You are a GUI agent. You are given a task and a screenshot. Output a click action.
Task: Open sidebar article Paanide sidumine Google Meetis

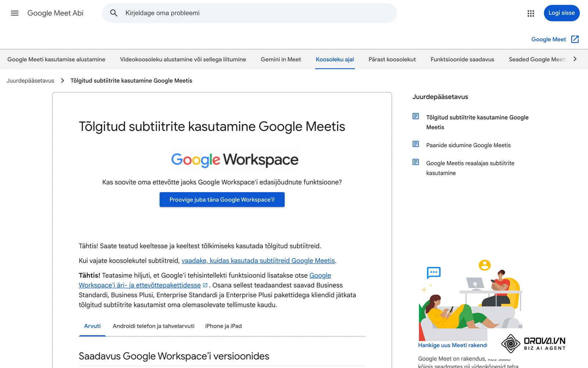coord(469,145)
